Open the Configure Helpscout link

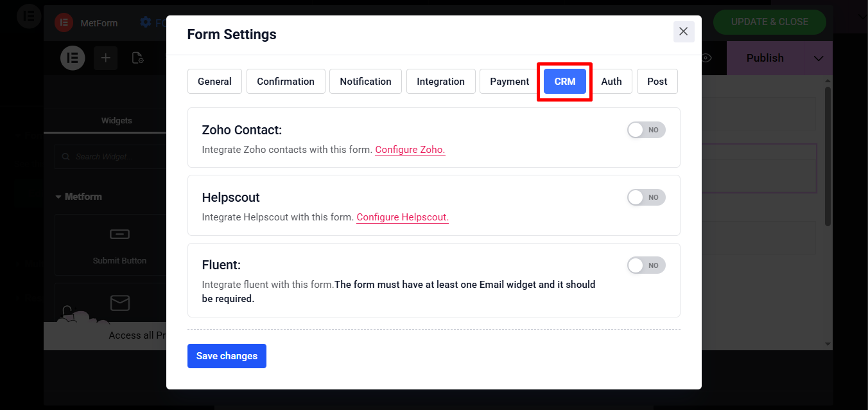pyautogui.click(x=403, y=217)
